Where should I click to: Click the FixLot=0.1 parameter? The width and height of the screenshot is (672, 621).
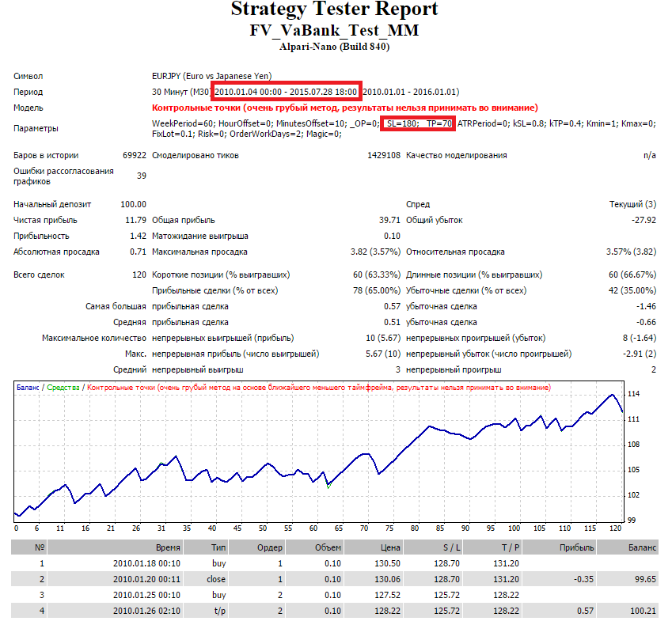click(173, 134)
